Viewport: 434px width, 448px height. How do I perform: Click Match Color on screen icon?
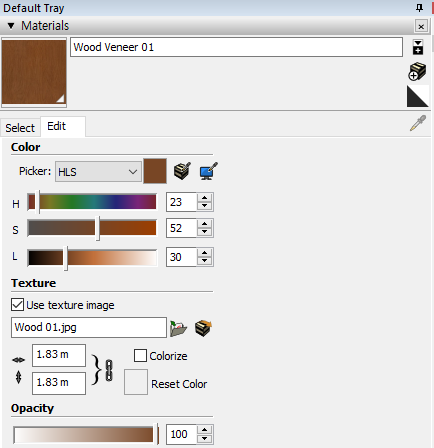tap(209, 171)
